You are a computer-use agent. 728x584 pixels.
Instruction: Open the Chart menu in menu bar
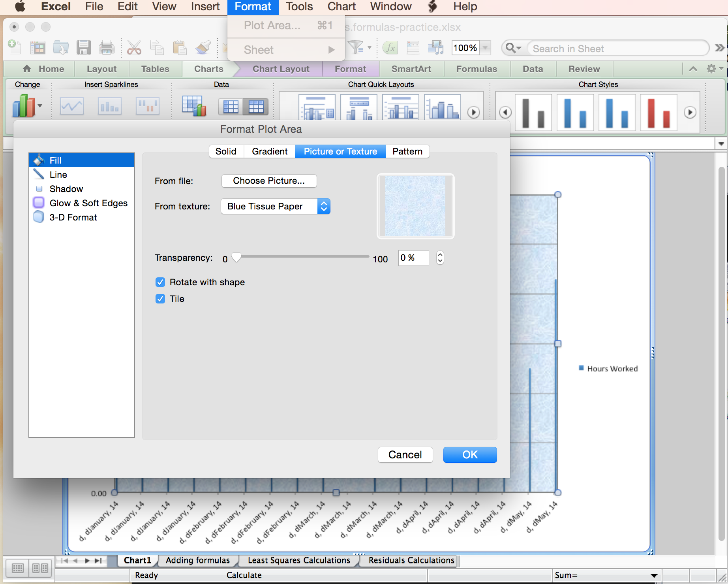[x=341, y=7]
